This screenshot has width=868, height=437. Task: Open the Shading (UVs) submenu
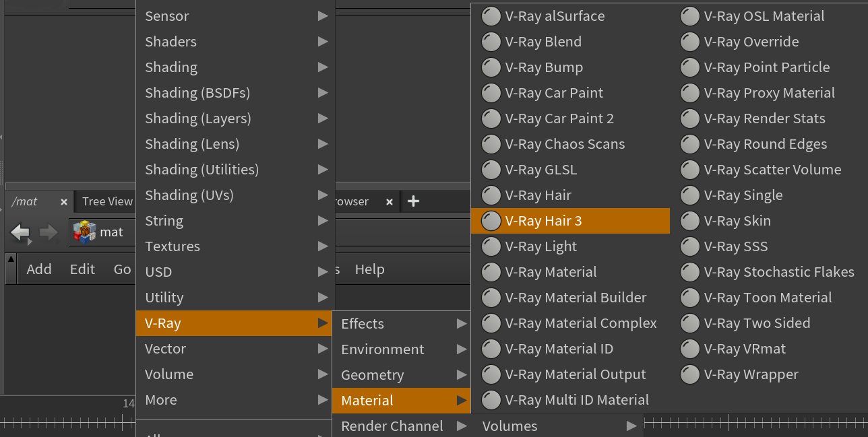click(235, 195)
